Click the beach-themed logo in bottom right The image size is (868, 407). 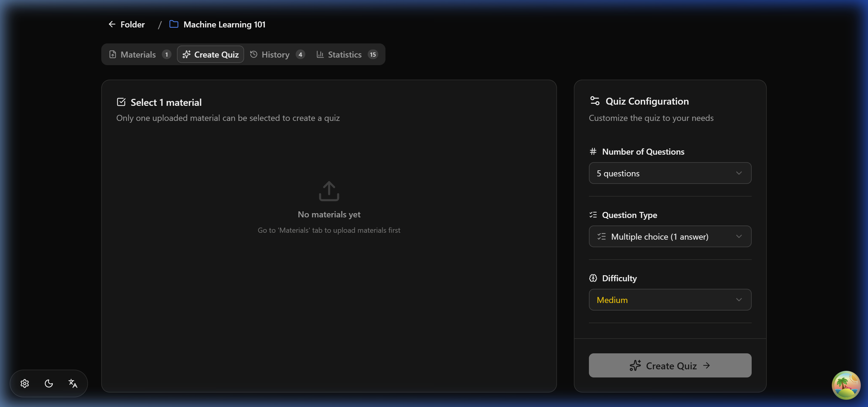point(846,385)
